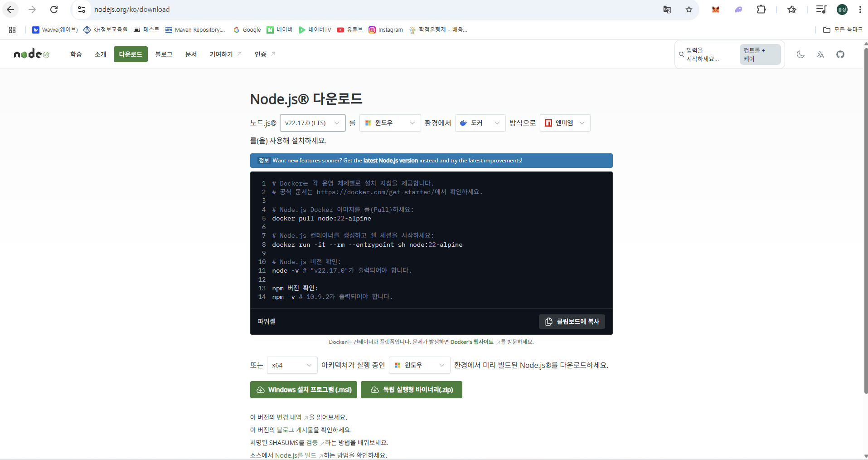Open the 유튜브 bookmark
Viewport: 868px width, 460px height.
[x=350, y=30]
